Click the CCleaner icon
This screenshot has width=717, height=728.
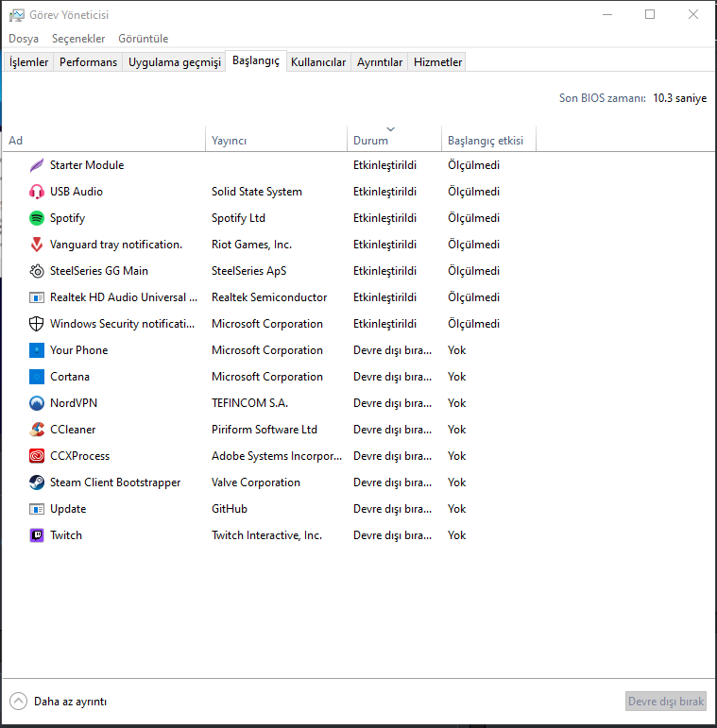[37, 430]
